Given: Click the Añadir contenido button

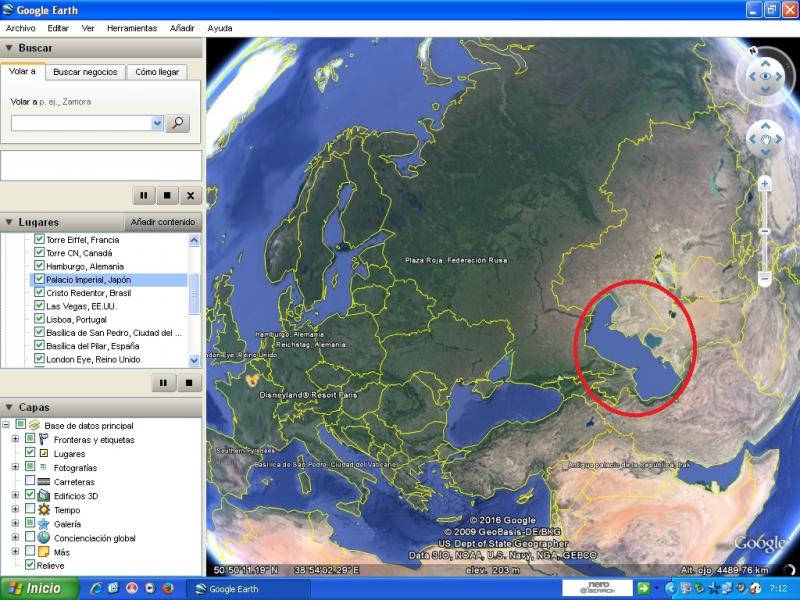Looking at the screenshot, I should pos(163,222).
